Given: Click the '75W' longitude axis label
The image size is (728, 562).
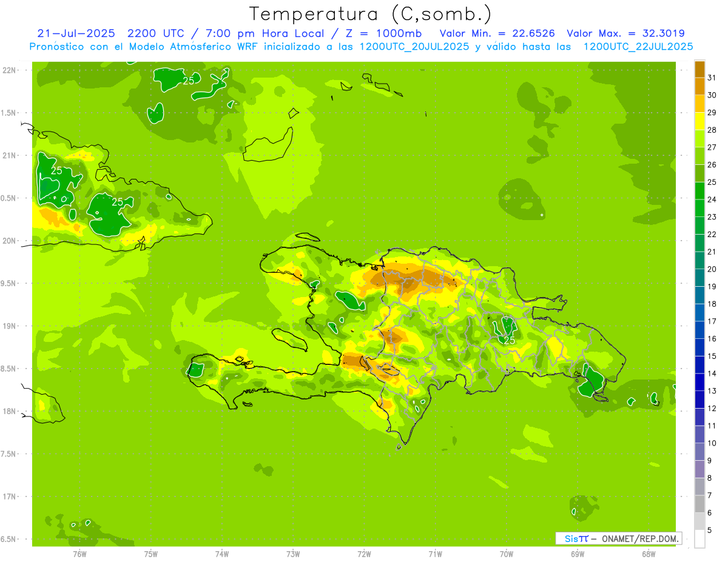Looking at the screenshot, I should coord(151,554).
